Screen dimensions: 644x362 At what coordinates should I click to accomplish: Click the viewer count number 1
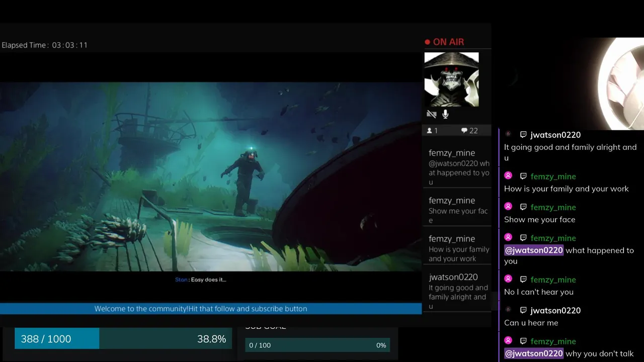436,131
